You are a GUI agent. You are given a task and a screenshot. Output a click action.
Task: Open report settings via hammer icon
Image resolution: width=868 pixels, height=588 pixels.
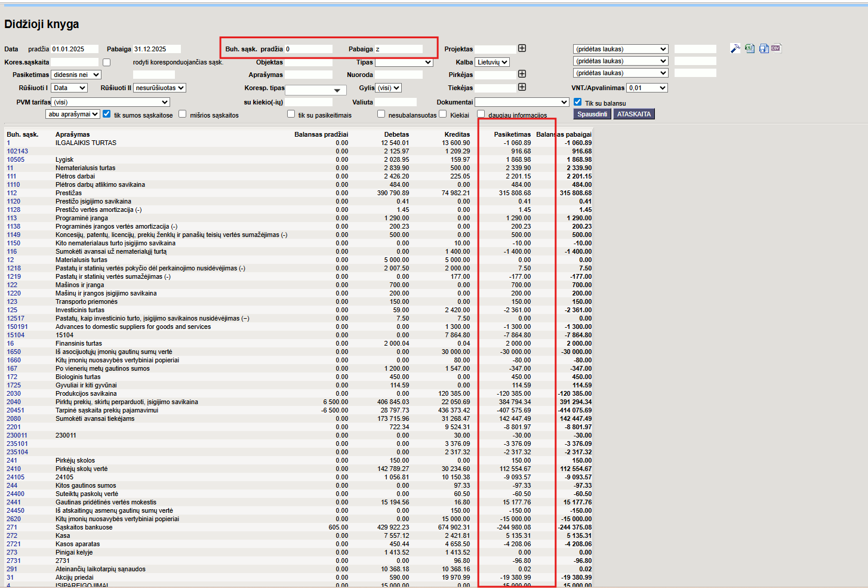point(735,48)
